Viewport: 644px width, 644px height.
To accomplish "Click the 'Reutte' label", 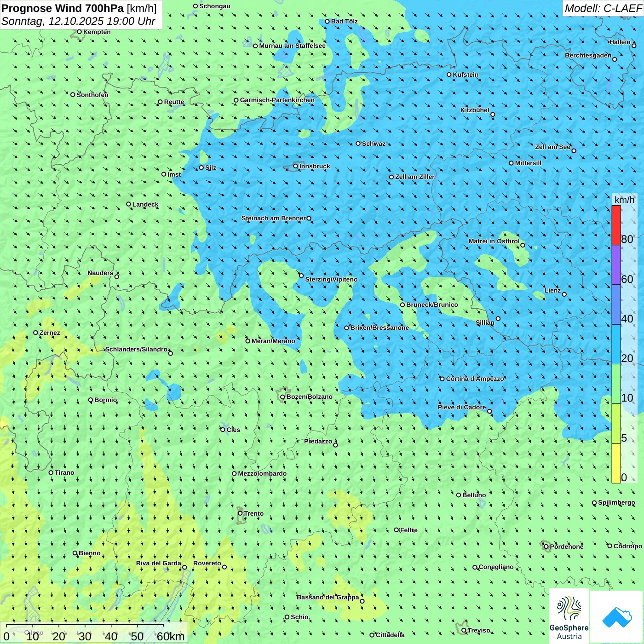I will click(x=174, y=102).
